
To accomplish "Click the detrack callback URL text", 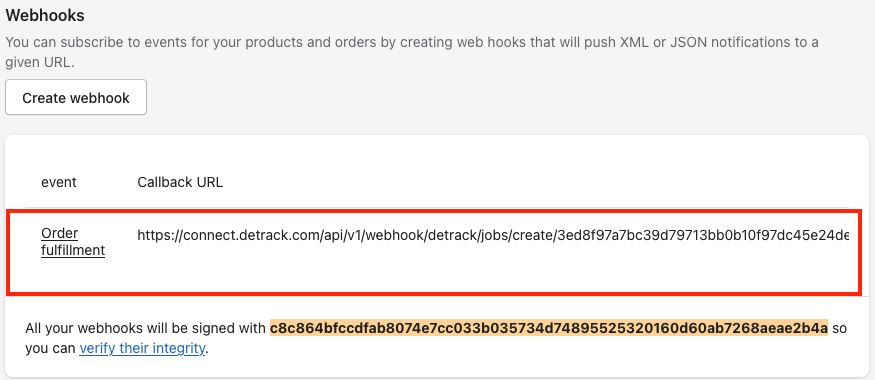I will (x=493, y=236).
